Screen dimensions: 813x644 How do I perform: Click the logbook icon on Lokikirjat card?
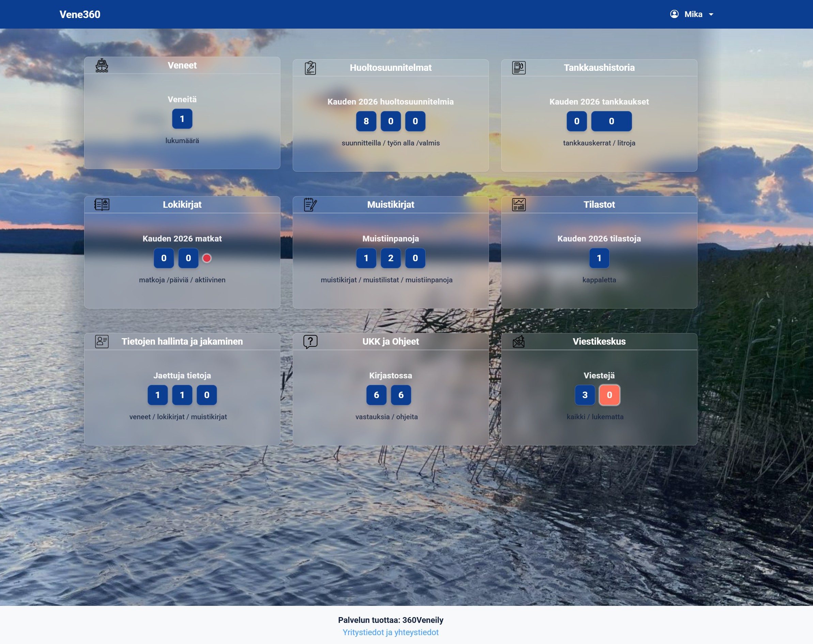pyautogui.click(x=102, y=205)
